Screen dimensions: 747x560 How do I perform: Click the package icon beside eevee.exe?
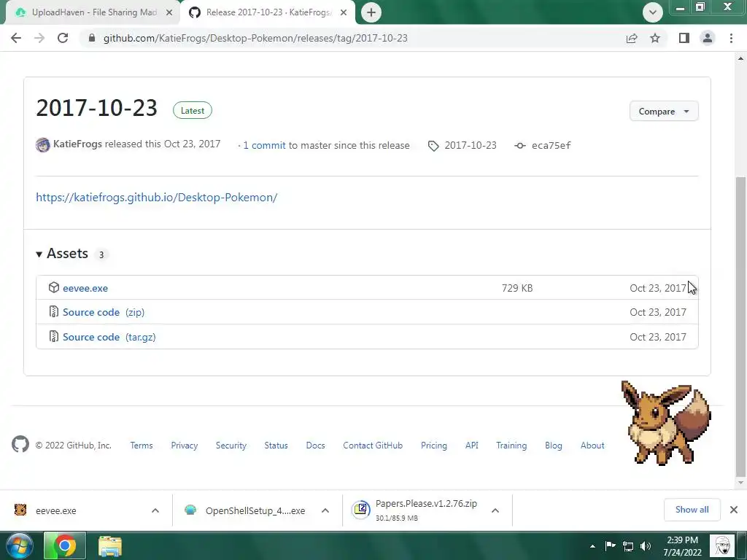click(54, 287)
